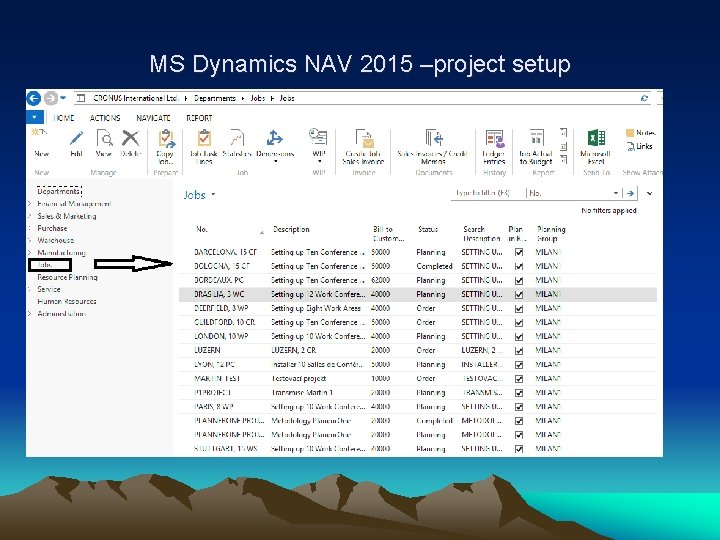Open the No. filter field dropdown
Image resolution: width=720 pixels, height=540 pixels.
click(615, 193)
